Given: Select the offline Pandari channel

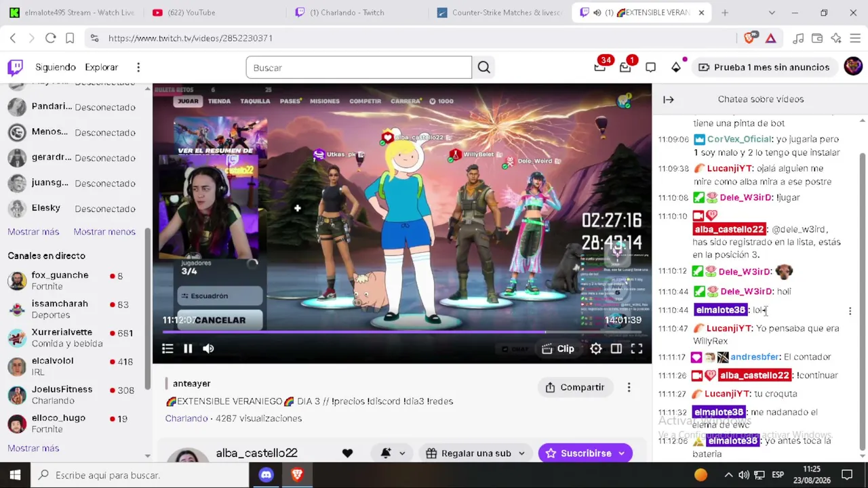Looking at the screenshot, I should 75,107.
